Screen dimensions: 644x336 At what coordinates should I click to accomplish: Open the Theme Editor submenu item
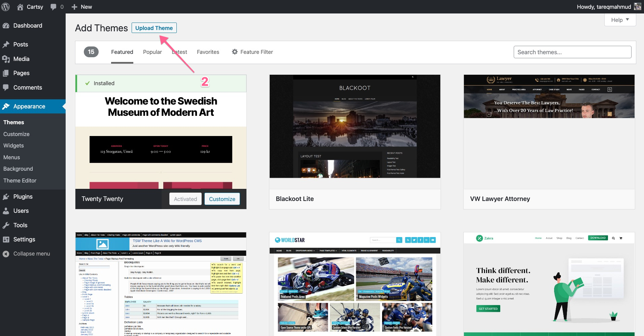tap(20, 180)
